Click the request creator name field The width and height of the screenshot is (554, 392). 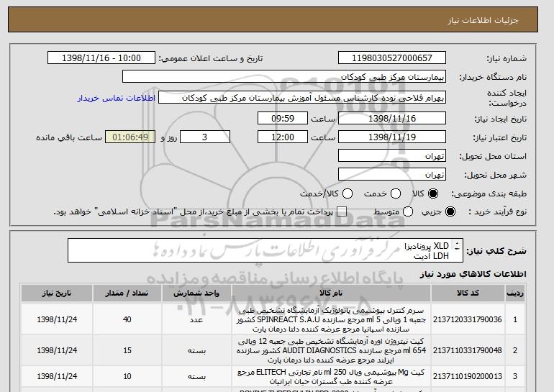[x=302, y=98]
